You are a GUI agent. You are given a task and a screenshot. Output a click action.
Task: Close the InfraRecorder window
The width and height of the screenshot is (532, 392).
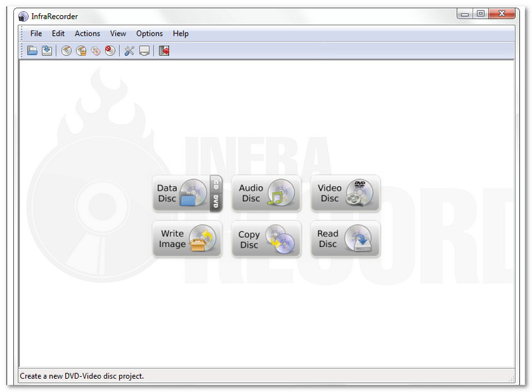click(x=502, y=14)
